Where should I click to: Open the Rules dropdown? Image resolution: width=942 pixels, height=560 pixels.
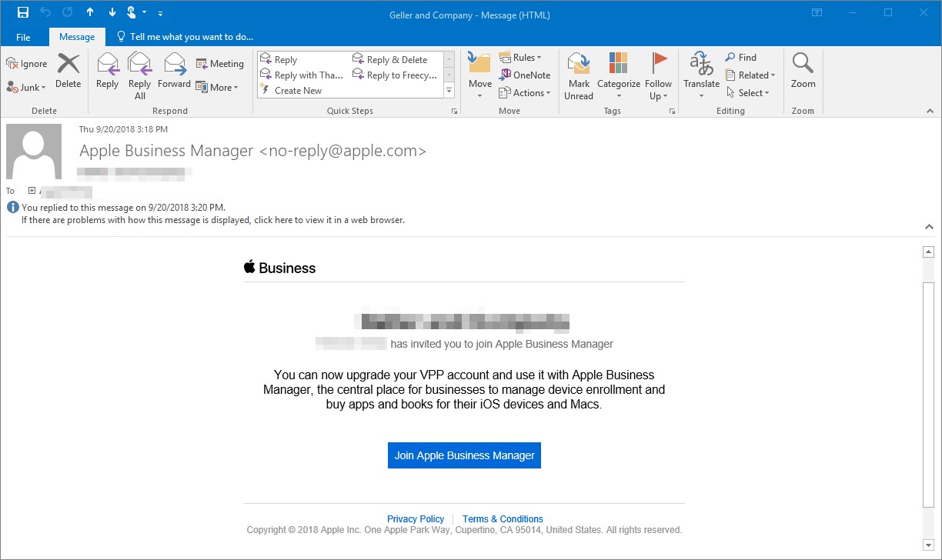pos(521,58)
